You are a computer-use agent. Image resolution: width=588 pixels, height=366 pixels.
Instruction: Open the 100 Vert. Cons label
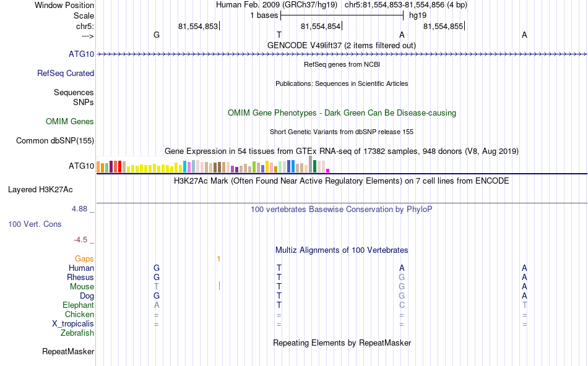click(35, 224)
